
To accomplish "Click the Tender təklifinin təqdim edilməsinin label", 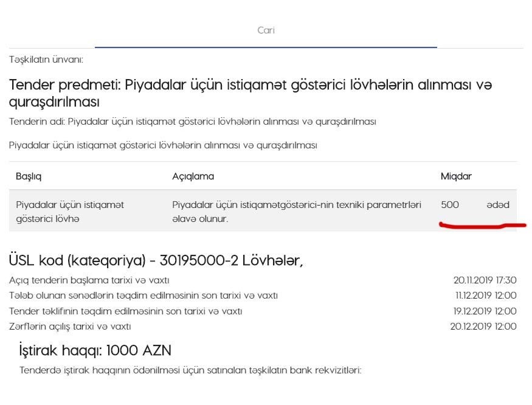I will pyautogui.click(x=126, y=311).
